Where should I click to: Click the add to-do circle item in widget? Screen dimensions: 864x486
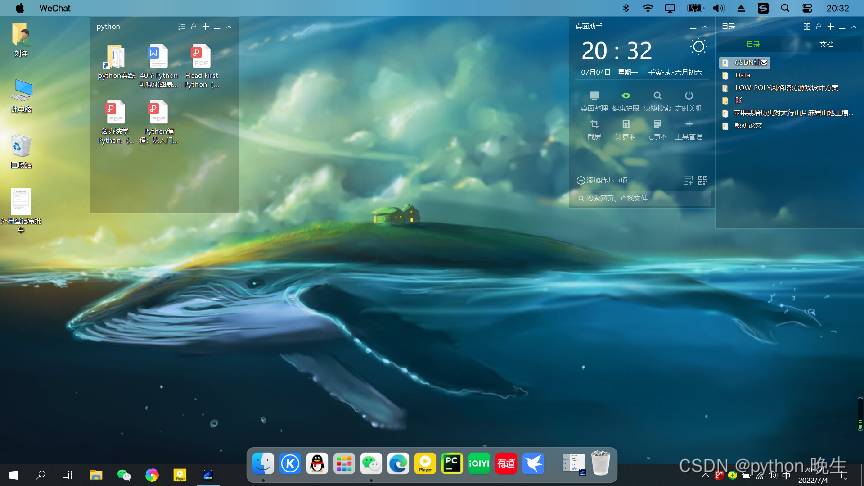pos(602,180)
